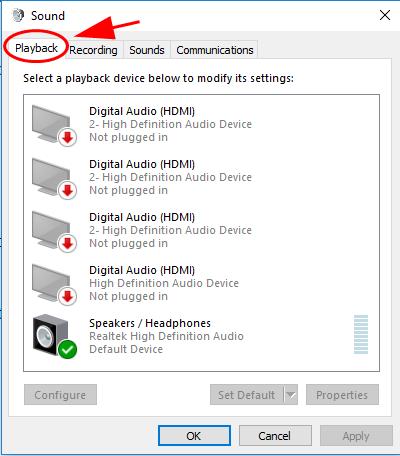Click the Configure button
The height and width of the screenshot is (456, 400).
pyautogui.click(x=60, y=395)
